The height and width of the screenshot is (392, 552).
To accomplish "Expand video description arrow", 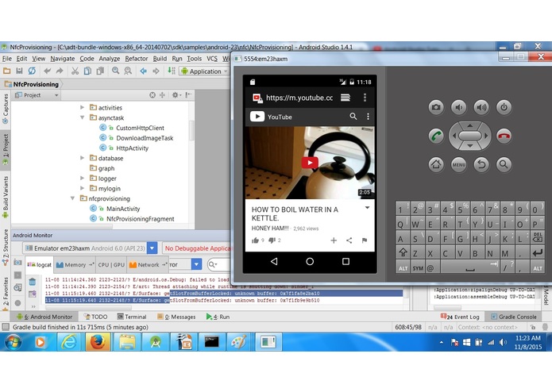I will 367,208.
